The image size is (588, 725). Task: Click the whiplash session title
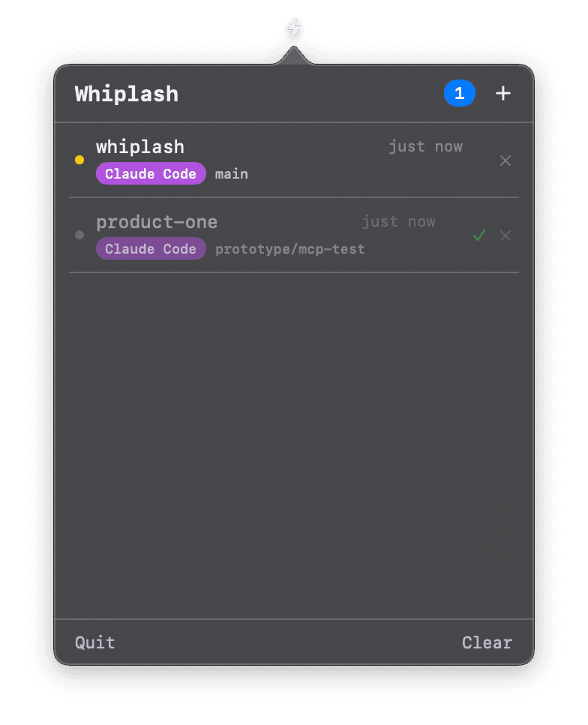click(139, 146)
